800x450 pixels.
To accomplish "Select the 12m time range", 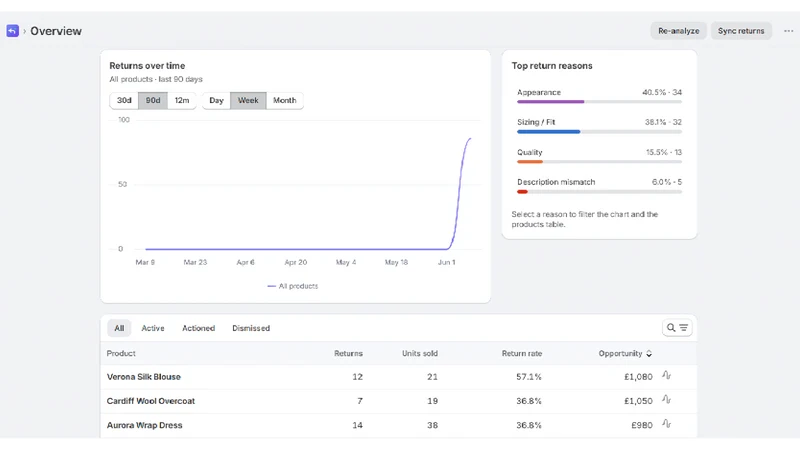I will tap(182, 101).
